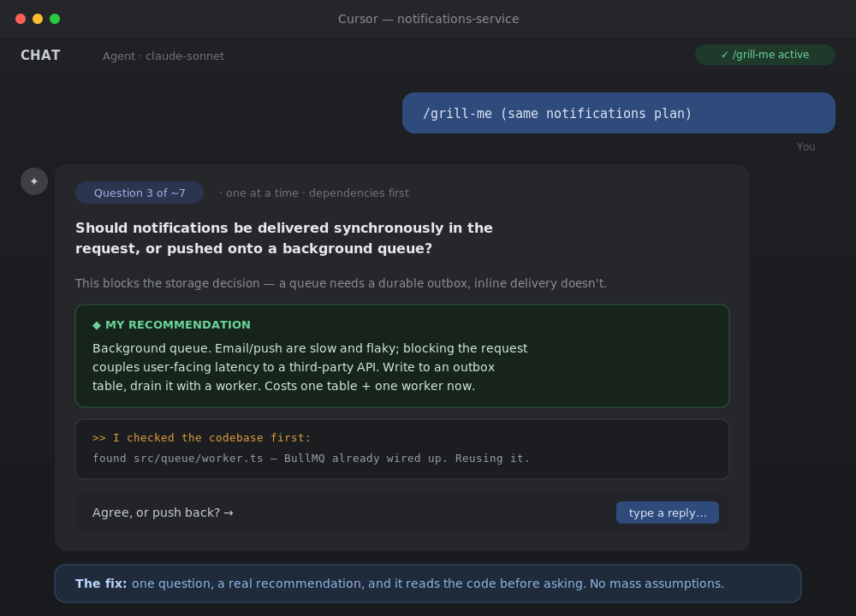Click the src/queue/worker.ts codebase finding line
Viewport: 856px width, 616px height.
(311, 459)
